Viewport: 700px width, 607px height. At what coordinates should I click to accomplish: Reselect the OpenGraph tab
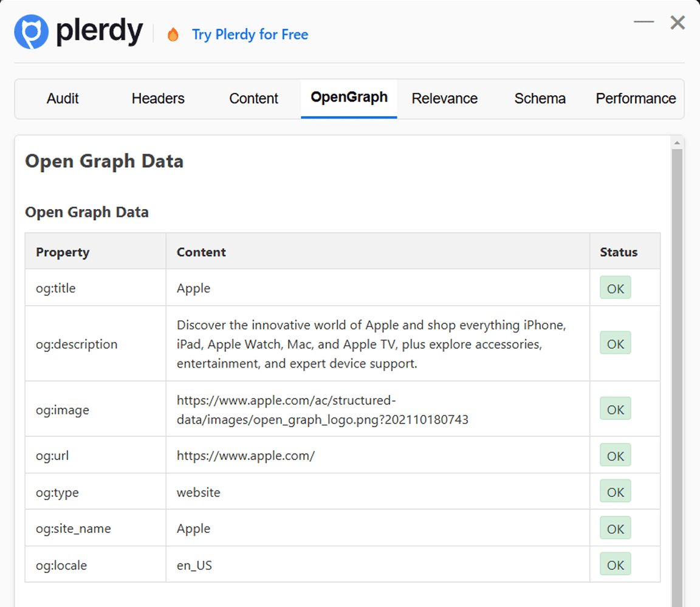click(x=349, y=97)
